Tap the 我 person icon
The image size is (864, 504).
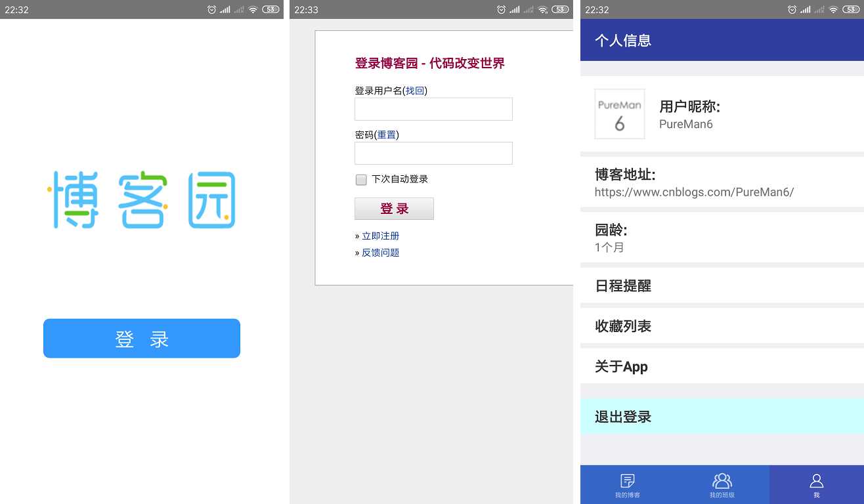pos(817,481)
